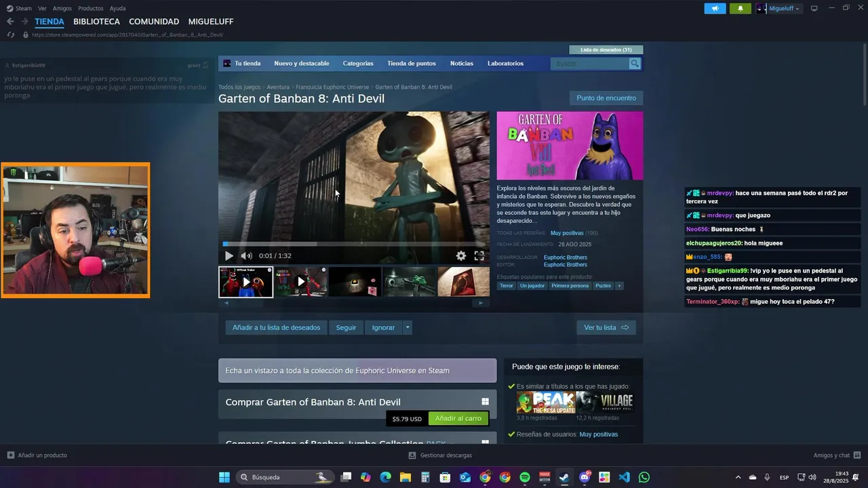Open Muy positivas reviews link

pos(567,233)
